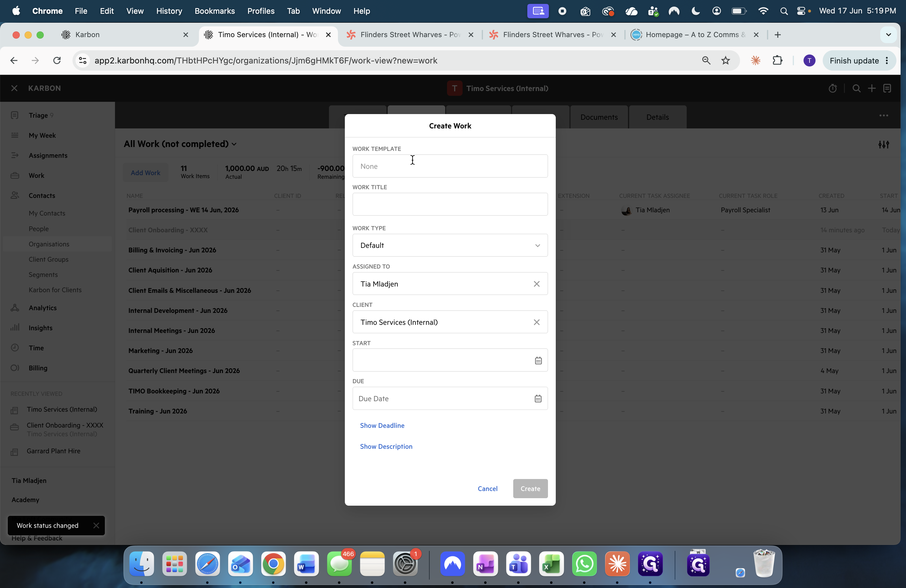Click the Show Deadline link
The width and height of the screenshot is (906, 588).
point(382,425)
